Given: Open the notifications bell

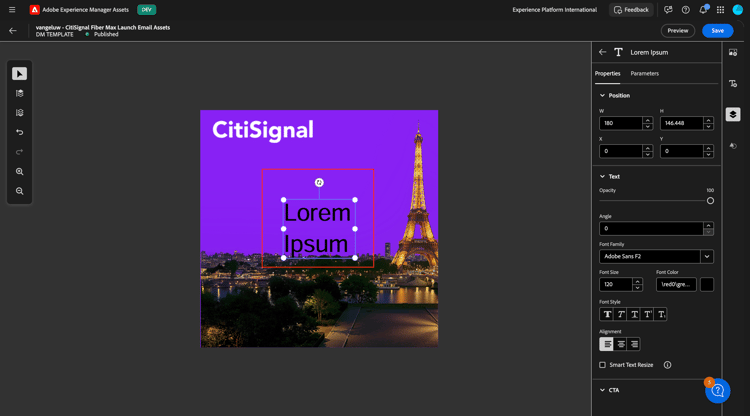Looking at the screenshot, I should coord(703,10).
